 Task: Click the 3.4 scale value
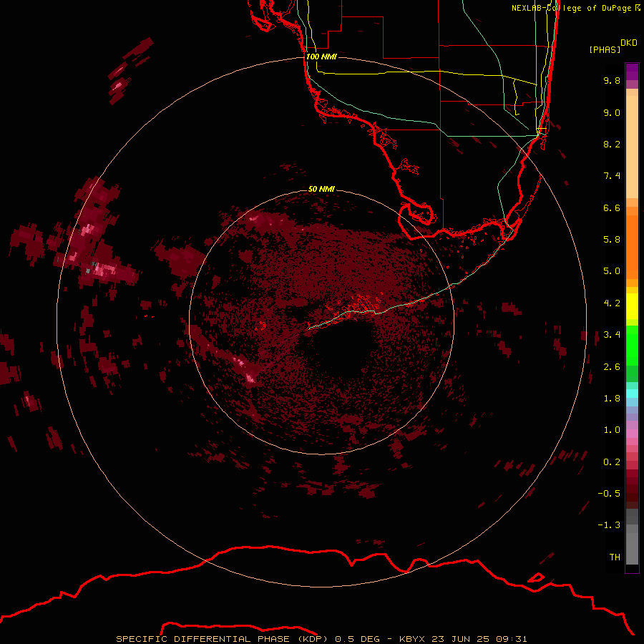[x=612, y=335]
